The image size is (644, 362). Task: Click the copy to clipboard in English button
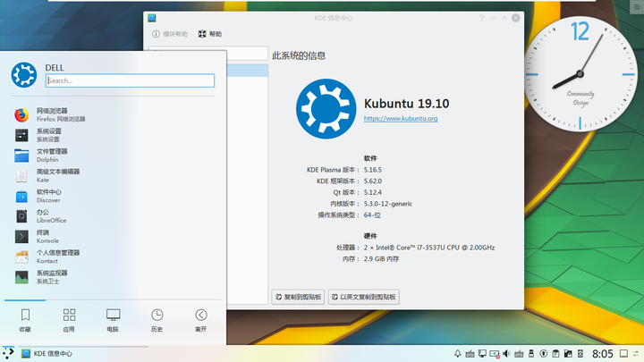click(x=363, y=297)
